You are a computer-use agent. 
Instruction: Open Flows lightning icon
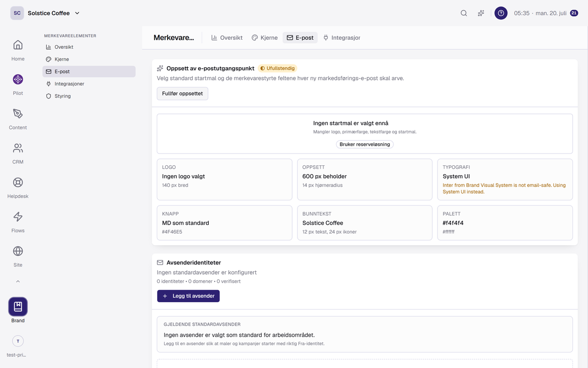click(x=18, y=217)
